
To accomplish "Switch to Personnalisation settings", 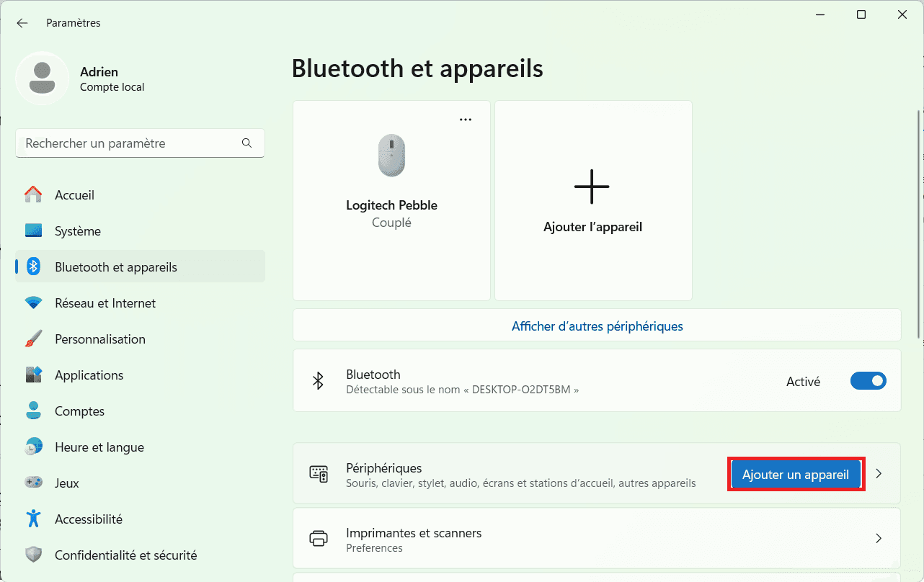I will click(x=140, y=339).
